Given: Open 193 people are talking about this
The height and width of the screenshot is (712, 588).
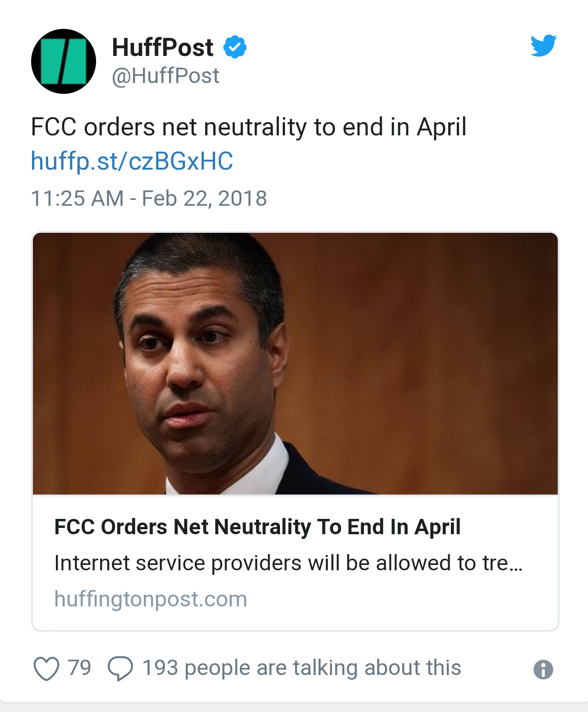Looking at the screenshot, I should 302,668.
